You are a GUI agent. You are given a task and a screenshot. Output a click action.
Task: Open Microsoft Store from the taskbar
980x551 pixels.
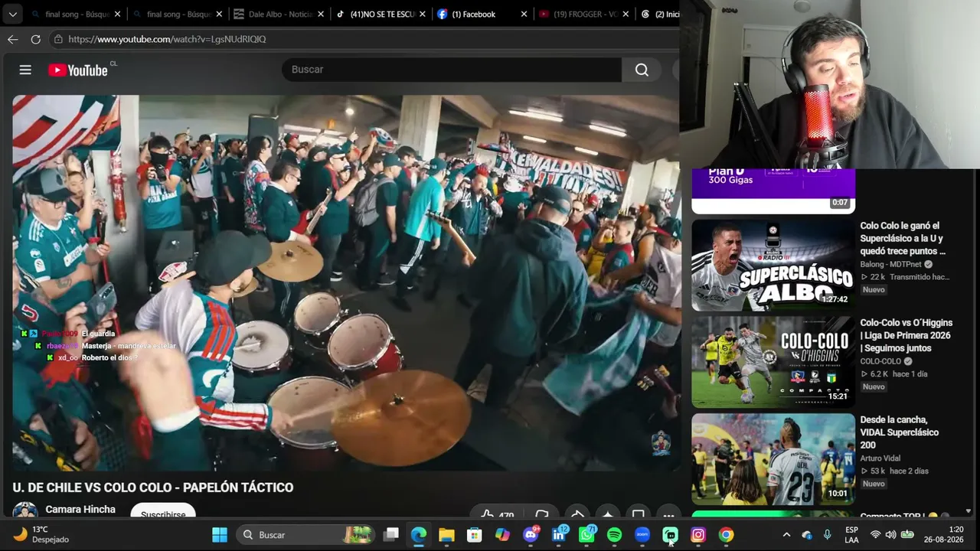coord(475,535)
